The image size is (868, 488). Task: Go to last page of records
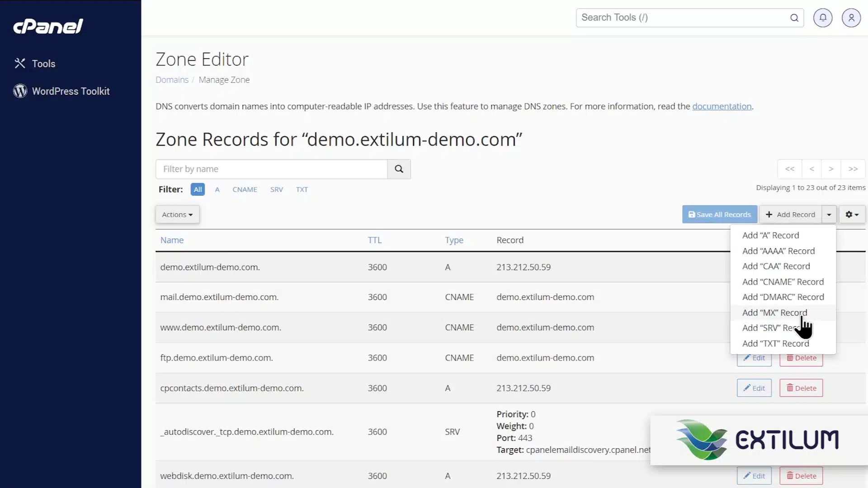[853, 169]
